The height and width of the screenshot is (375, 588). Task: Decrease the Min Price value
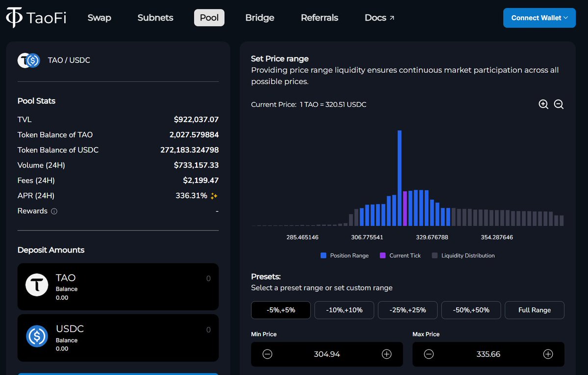[267, 354]
